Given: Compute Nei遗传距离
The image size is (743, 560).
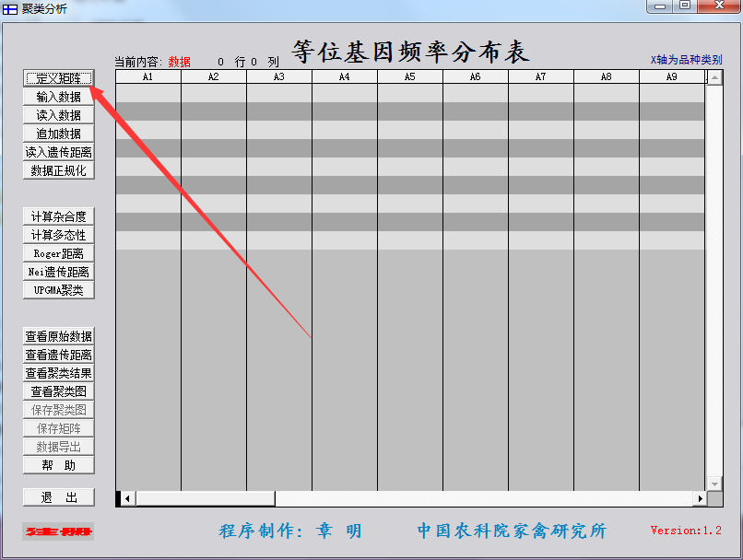Looking at the screenshot, I should (x=59, y=272).
